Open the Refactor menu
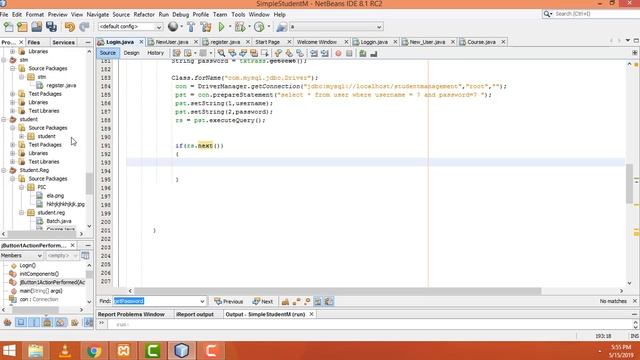The image size is (640, 360). [x=144, y=14]
